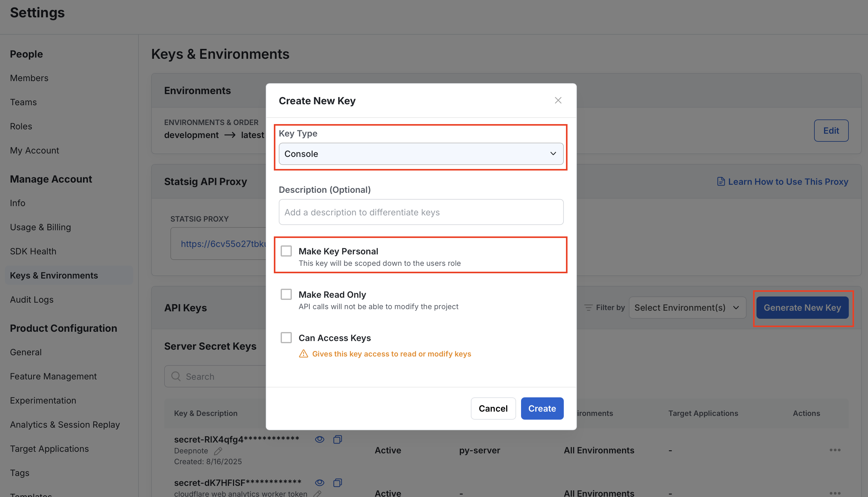Reveal the secret-RIX4qfg4 key with eye icon

point(319,439)
